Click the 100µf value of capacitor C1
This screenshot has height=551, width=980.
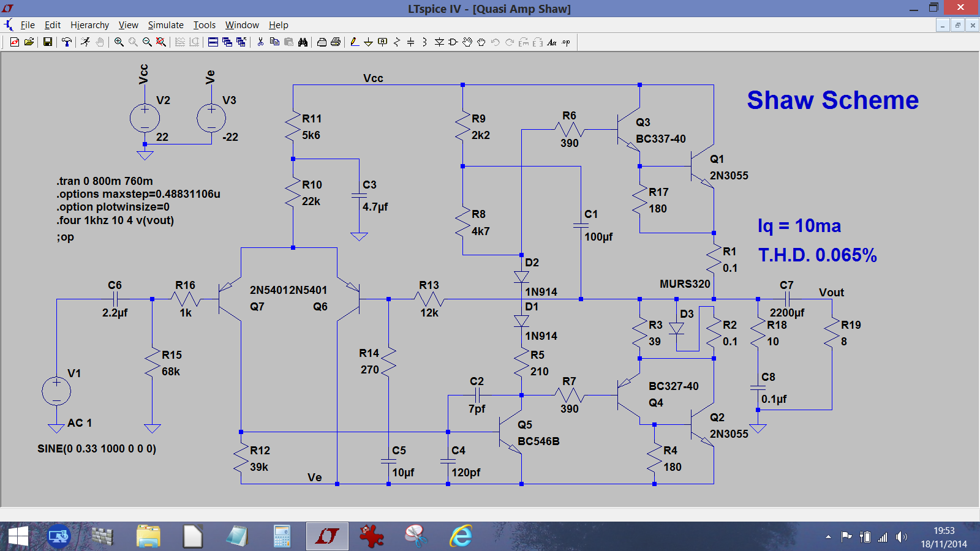pyautogui.click(x=598, y=237)
